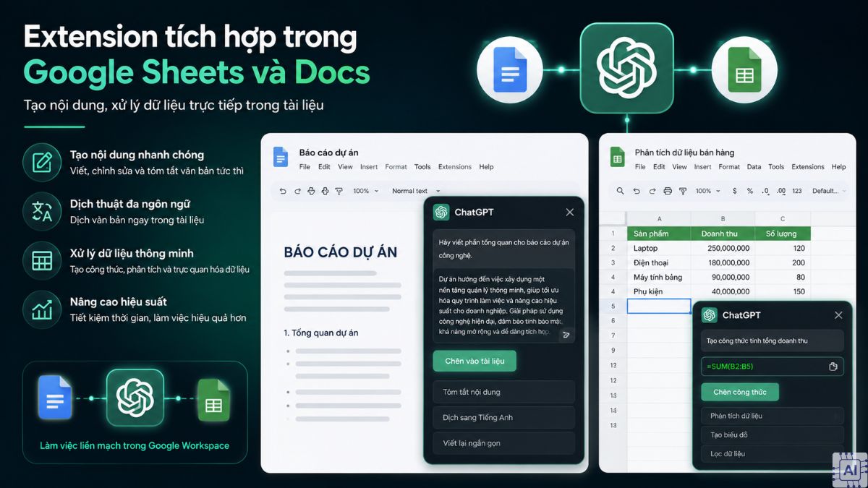The image size is (868, 488).
Task: Click the '180,000,000' cell
Action: click(723, 262)
